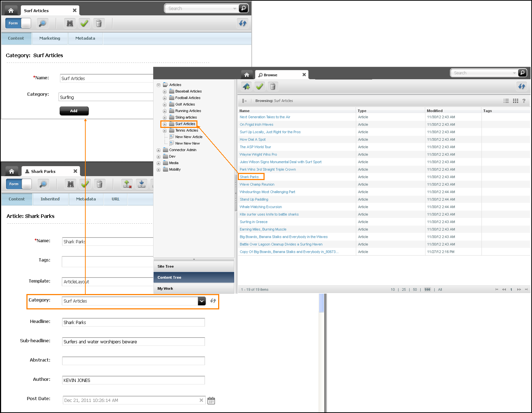The height and width of the screenshot is (413, 532).
Task: Click upload icon with red X in Shark Parks toolbar
Action: (x=127, y=184)
